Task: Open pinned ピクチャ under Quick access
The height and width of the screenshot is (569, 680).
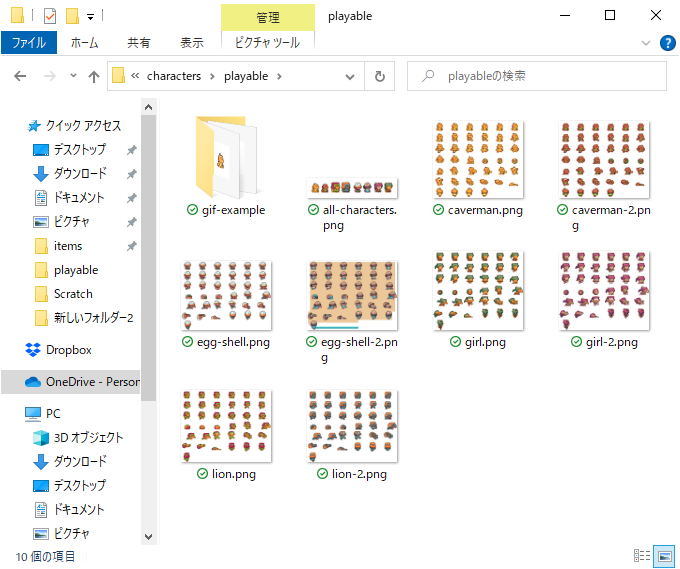Action: pos(62,222)
